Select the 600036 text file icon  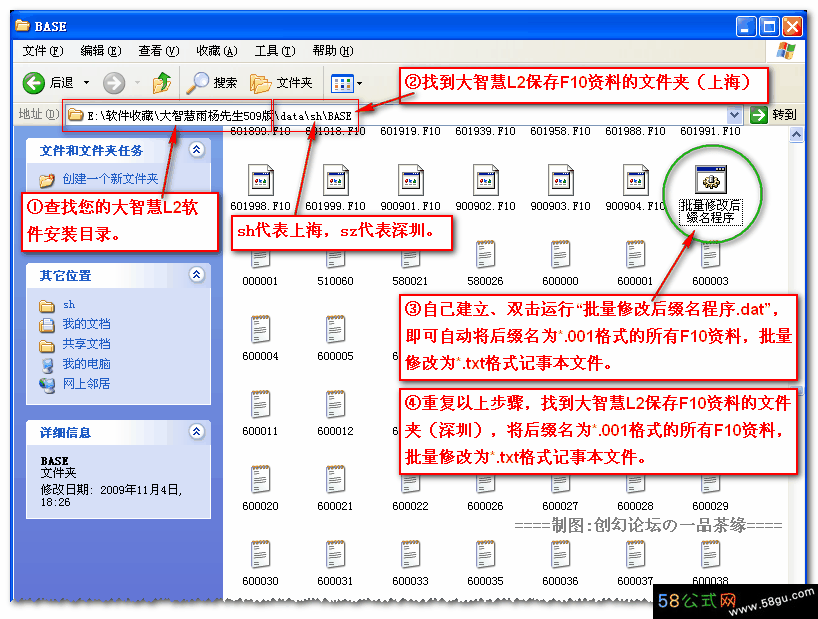[561, 554]
